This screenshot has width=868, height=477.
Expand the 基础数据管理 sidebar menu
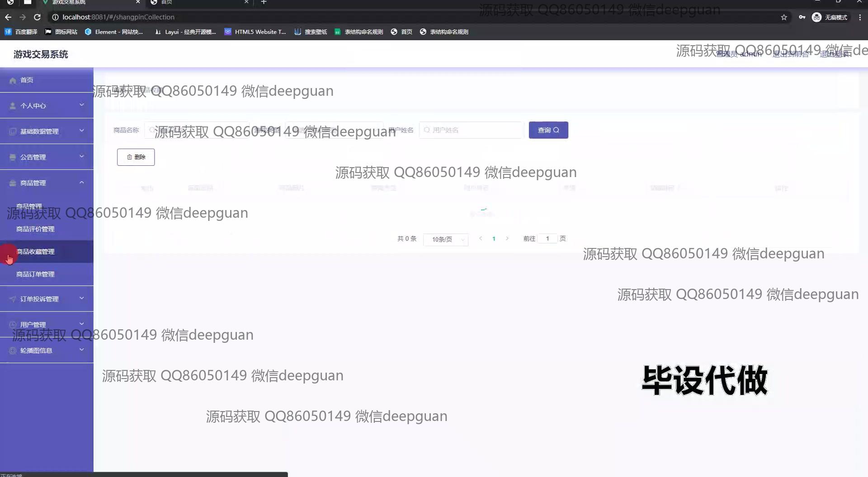(x=47, y=131)
